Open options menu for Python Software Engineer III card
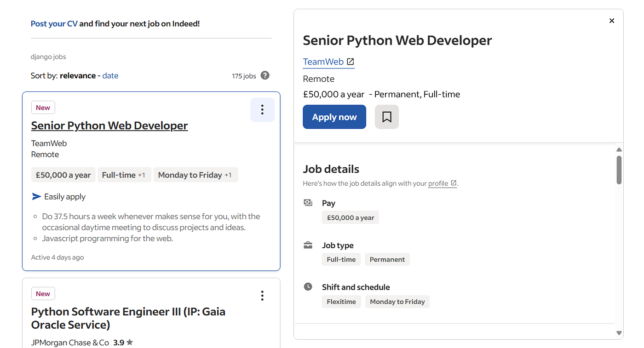 pyautogui.click(x=262, y=296)
